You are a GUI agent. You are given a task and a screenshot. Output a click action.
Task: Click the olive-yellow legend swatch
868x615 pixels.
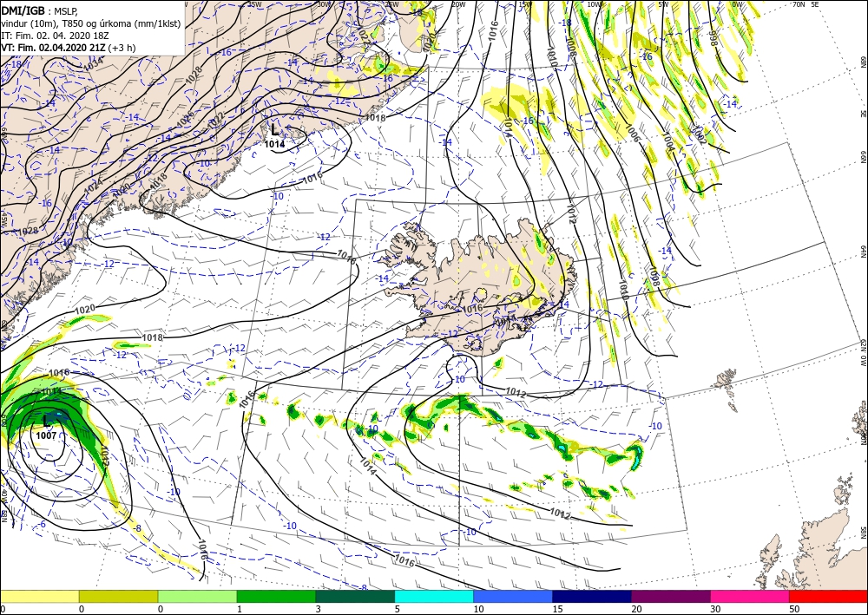tap(118, 596)
